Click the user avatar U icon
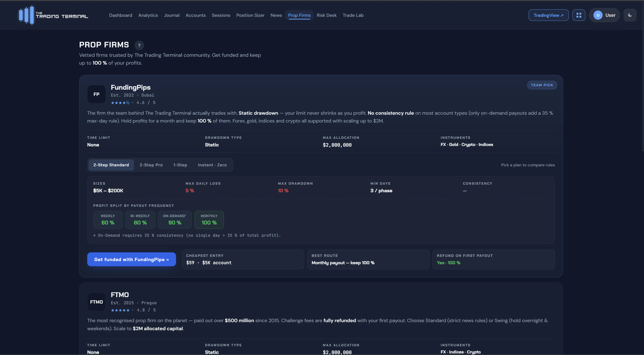644x355 pixels. click(598, 15)
